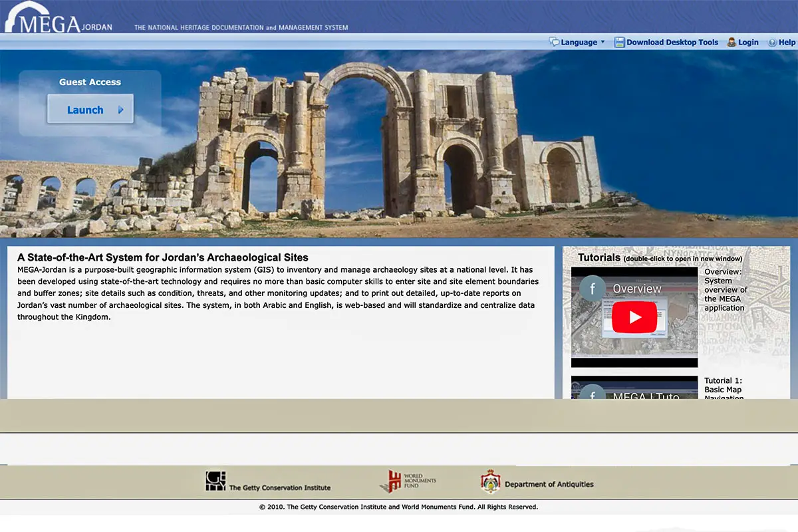Click Department of Antiquities text
The height and width of the screenshot is (532, 798).
coord(549,484)
